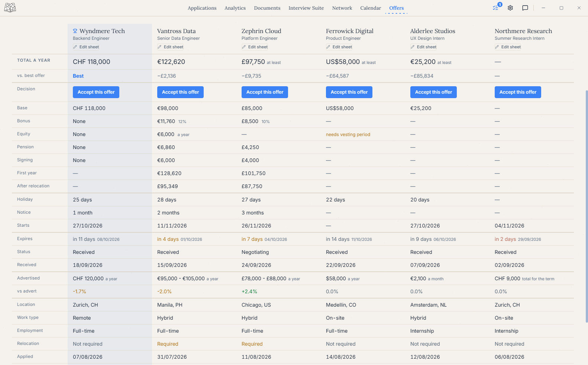Click 'in 2 days' expiry for Northmere
The image size is (588, 365).
pos(505,239)
